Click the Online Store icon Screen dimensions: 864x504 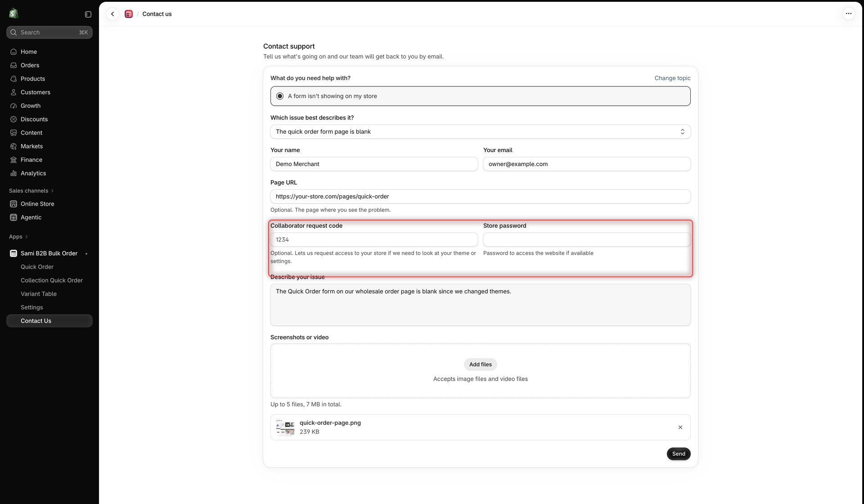(13, 204)
